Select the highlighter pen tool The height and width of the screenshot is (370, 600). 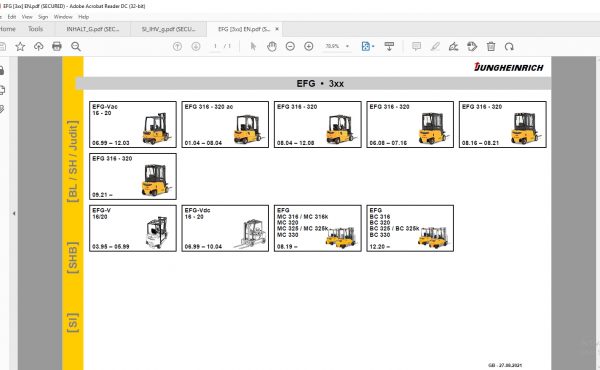(435, 47)
